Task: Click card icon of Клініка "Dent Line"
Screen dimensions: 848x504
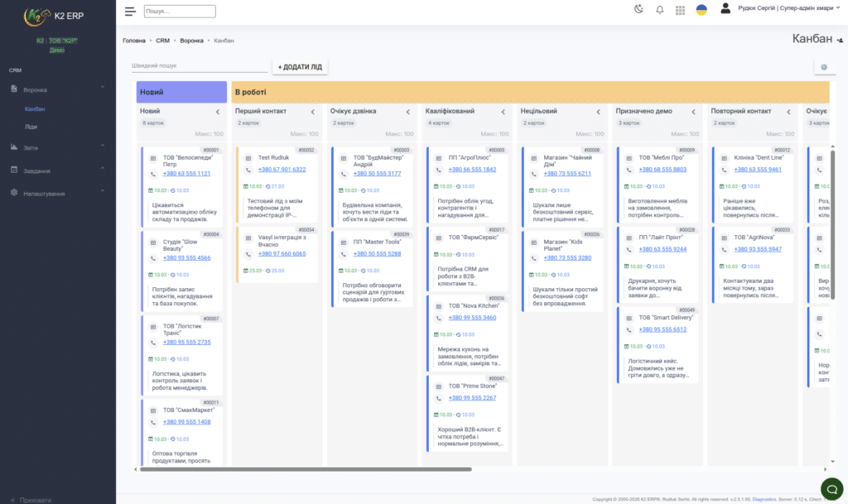Action: click(724, 158)
